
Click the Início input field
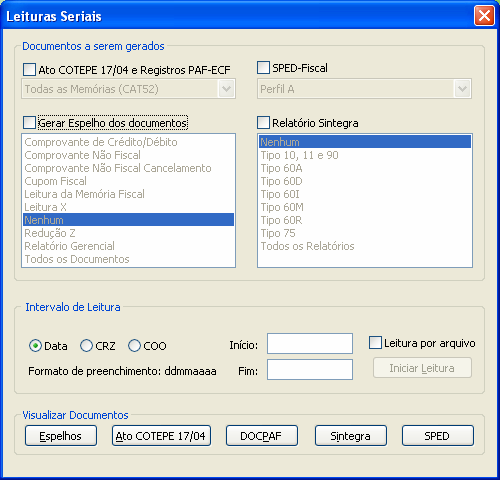[310, 343]
